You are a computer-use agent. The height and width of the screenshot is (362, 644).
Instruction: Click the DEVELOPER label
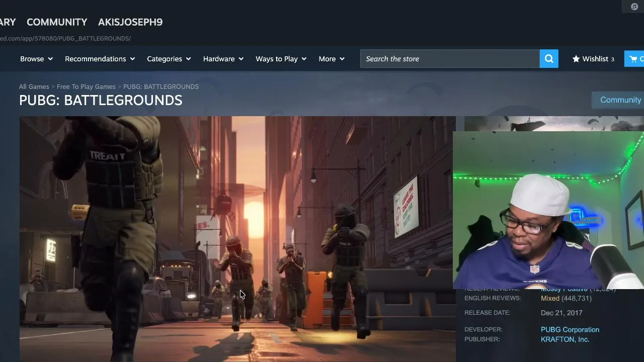coord(484,329)
